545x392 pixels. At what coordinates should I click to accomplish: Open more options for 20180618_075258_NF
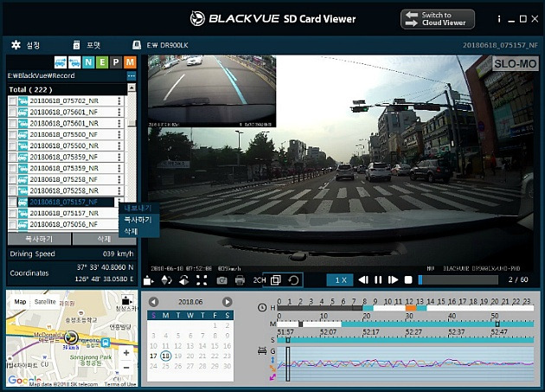[119, 179]
